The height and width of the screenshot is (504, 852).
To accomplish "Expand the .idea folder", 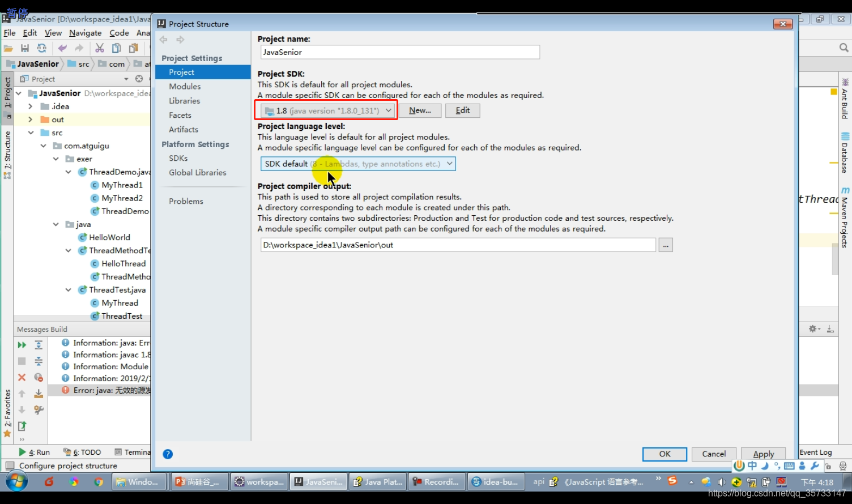I will (x=31, y=106).
